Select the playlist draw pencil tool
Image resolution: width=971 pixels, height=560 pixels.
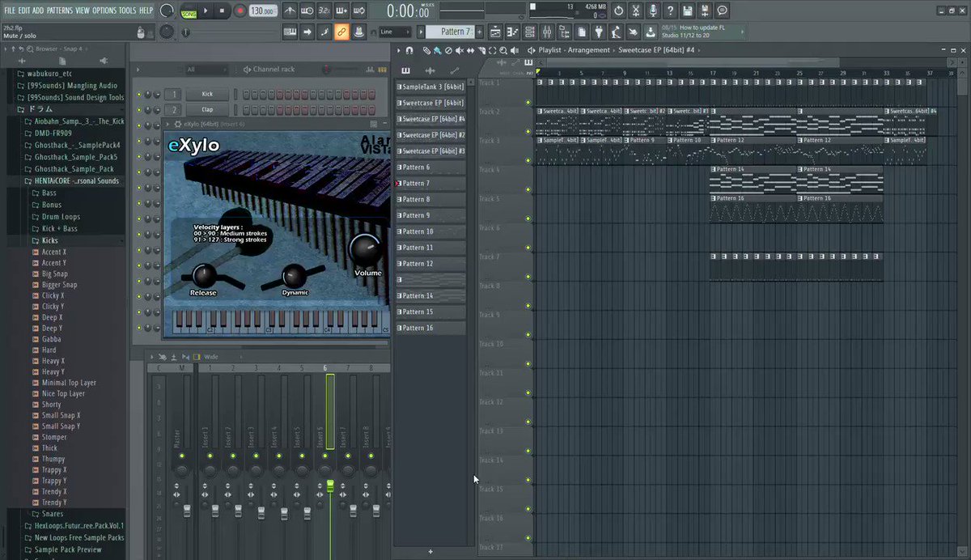click(426, 50)
